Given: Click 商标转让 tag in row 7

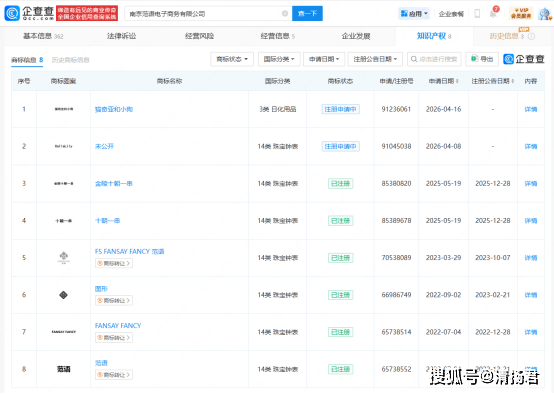Looking at the screenshot, I should pyautogui.click(x=114, y=338).
